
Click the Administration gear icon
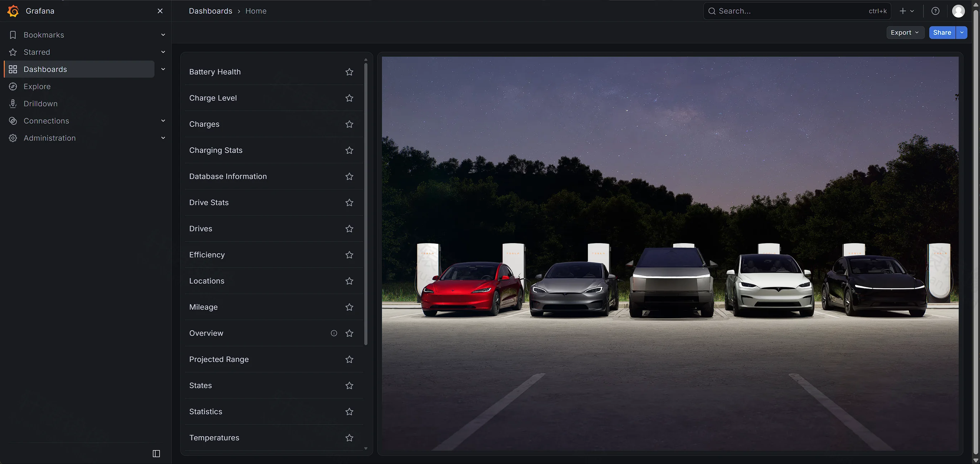coord(13,138)
